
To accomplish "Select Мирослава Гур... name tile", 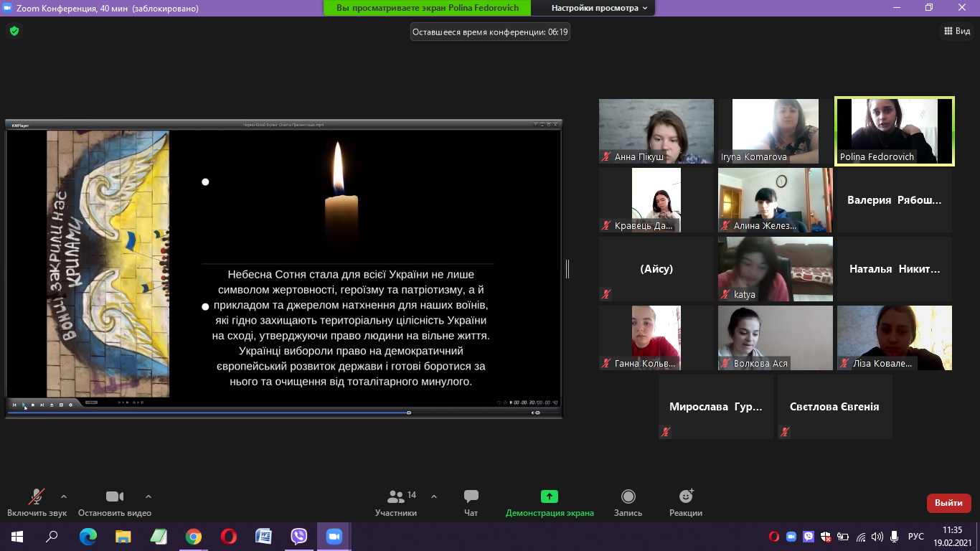I will [x=716, y=407].
